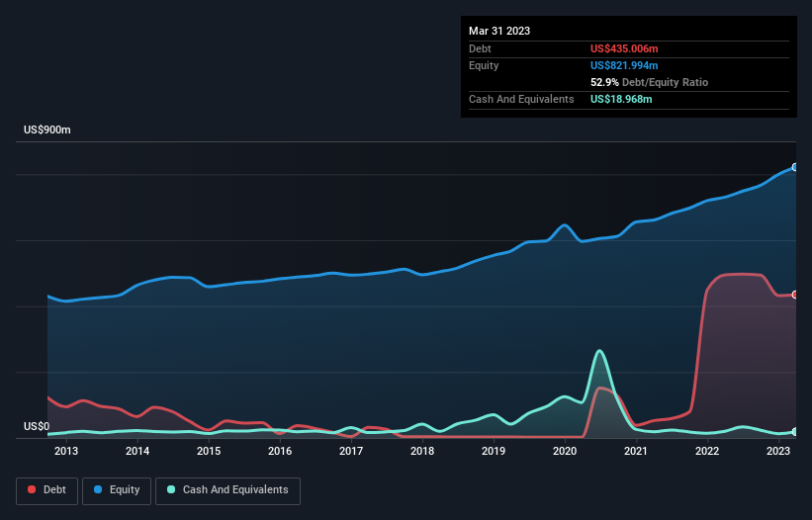Viewport: 812px width, 520px height.
Task: Click the 2015 x-axis label
Action: coord(209,451)
